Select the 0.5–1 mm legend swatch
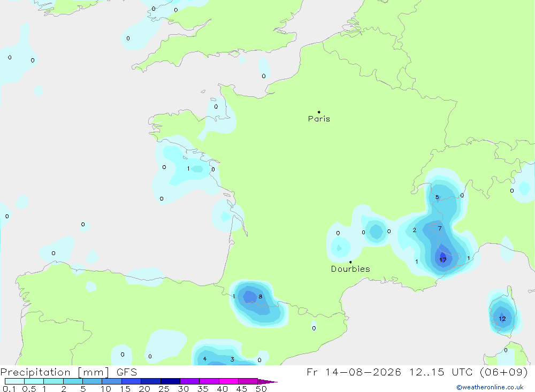535x392 pixels. pyautogui.click(x=34, y=381)
